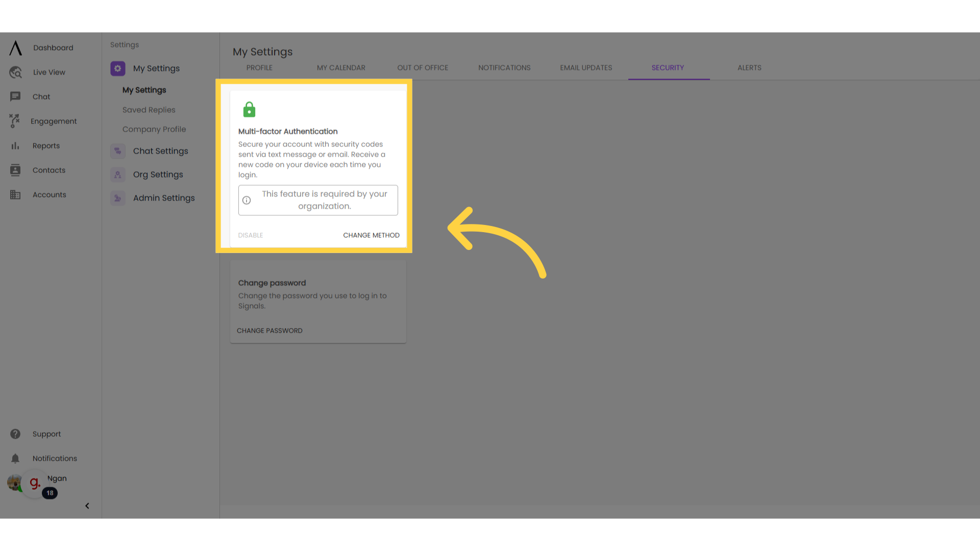
Task: Expand Chat Settings section
Action: (x=160, y=151)
